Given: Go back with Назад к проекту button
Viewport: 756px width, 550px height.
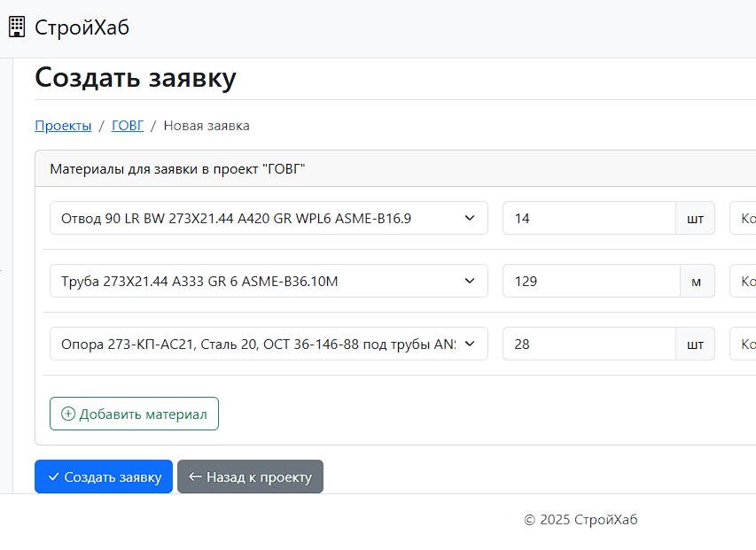Looking at the screenshot, I should coord(250,476).
